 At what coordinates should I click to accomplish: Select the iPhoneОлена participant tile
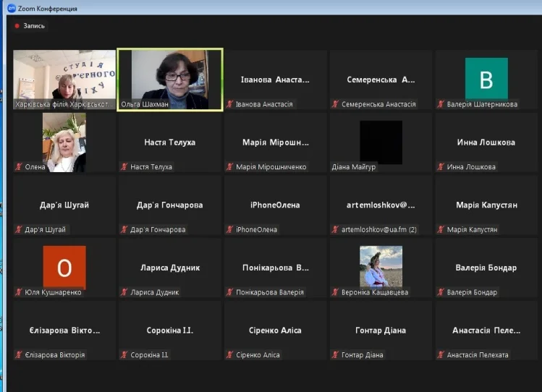[x=275, y=205]
